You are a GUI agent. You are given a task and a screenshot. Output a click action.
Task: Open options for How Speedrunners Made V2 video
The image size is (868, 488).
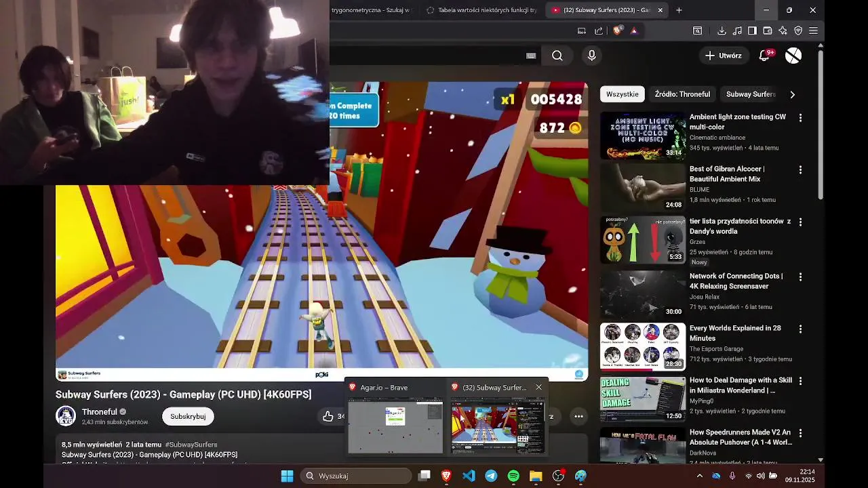(x=800, y=434)
